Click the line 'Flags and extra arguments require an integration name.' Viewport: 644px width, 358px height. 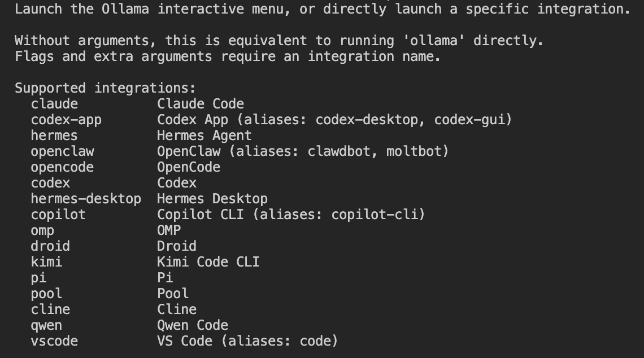pyautogui.click(x=228, y=56)
